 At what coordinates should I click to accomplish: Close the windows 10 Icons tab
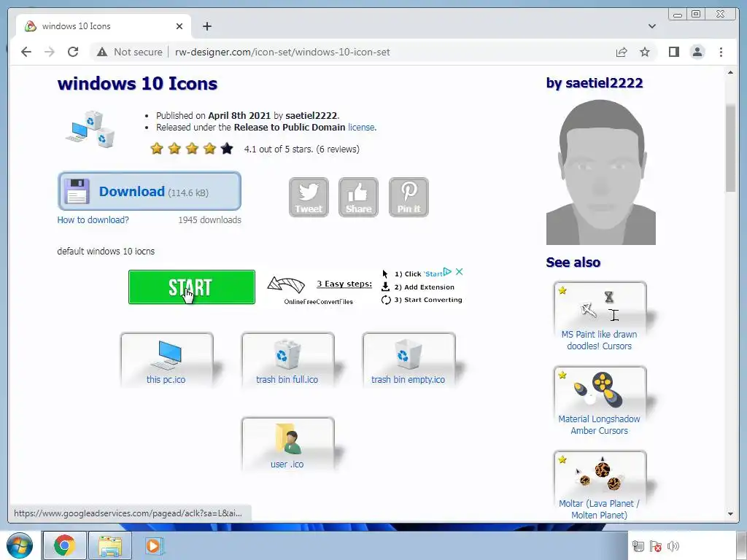[179, 26]
